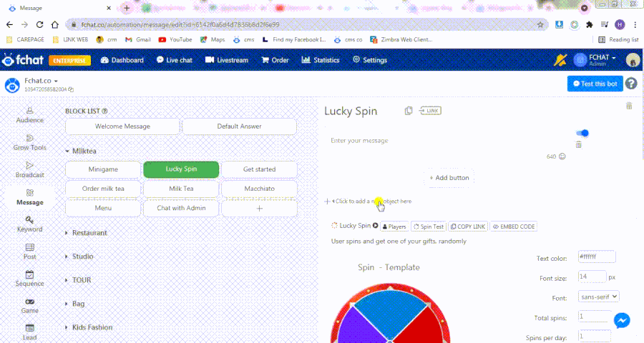
Task: Click the COPY LINK button
Action: (468, 227)
